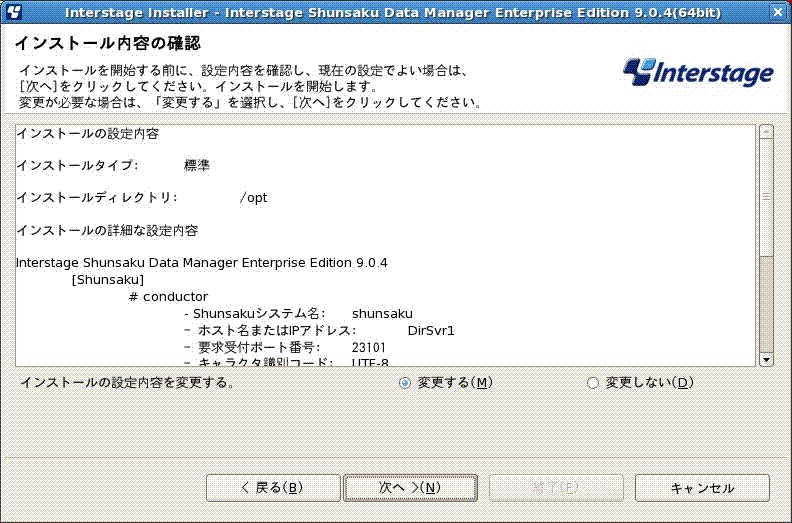792x523 pixels.
Task: Click the port number value 23101
Action: [369, 348]
